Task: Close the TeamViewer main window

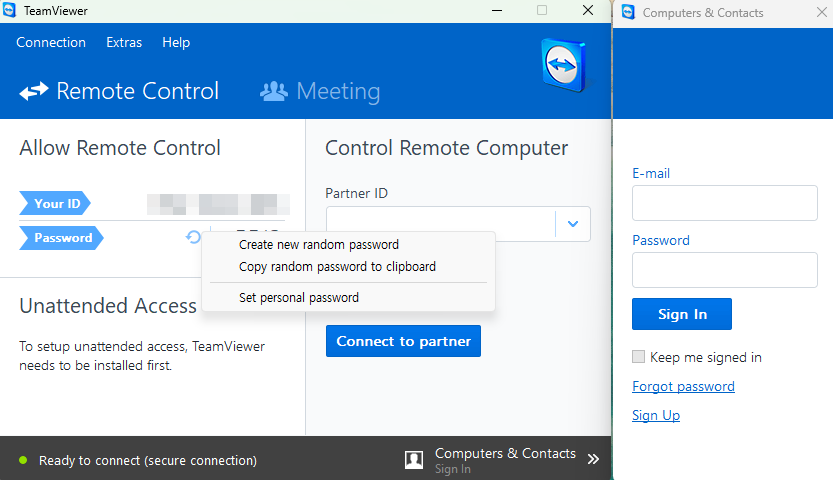Action: 588,11
